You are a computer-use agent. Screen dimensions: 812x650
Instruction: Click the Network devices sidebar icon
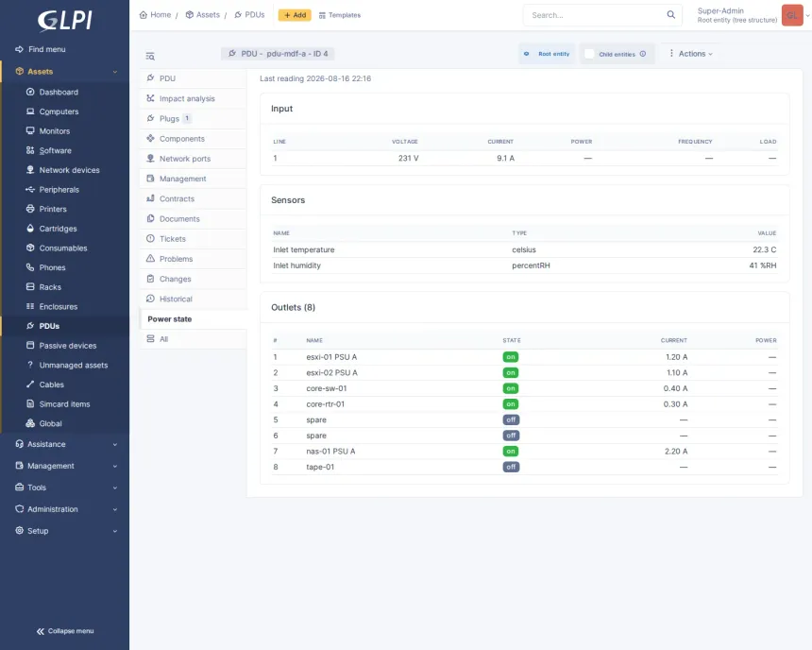pos(30,170)
